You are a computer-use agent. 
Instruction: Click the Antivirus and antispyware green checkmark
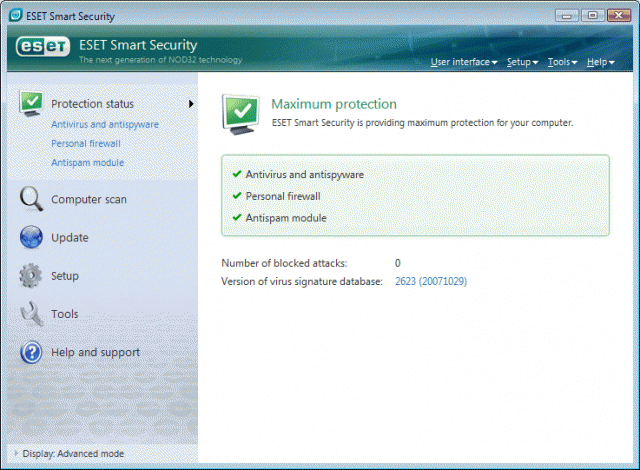click(x=237, y=174)
